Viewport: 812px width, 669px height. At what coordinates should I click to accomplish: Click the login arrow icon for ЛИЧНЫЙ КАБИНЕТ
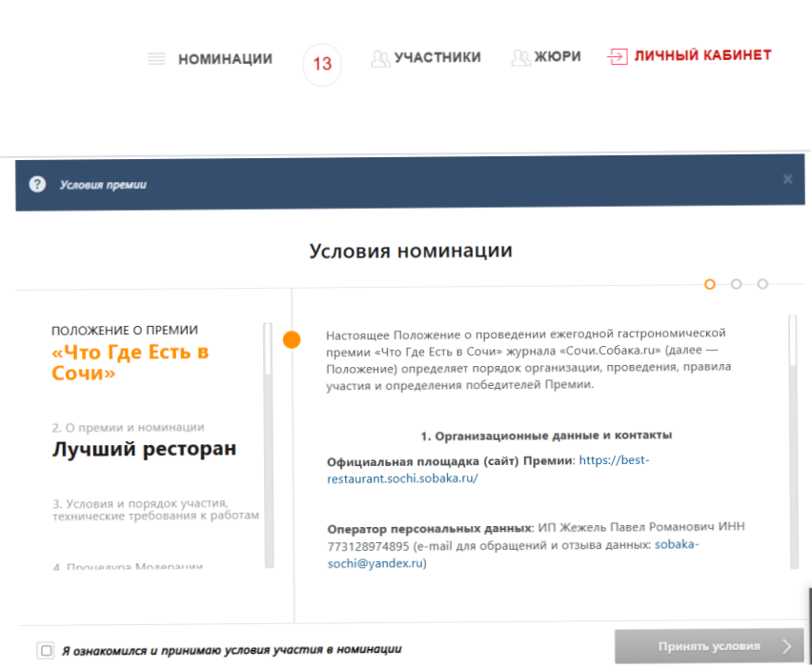coord(618,56)
